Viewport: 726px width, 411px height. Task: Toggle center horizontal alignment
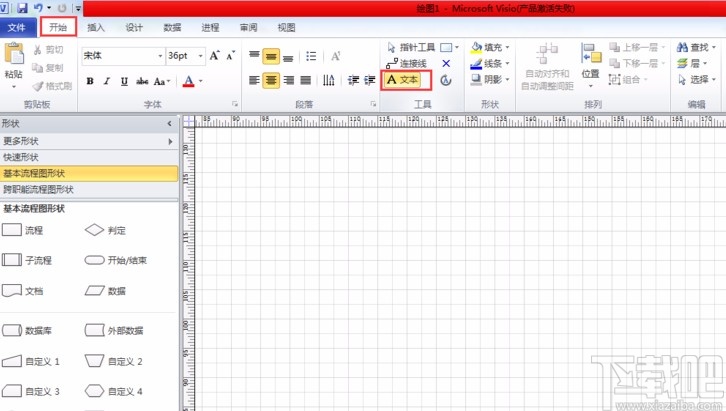pyautogui.click(x=271, y=81)
